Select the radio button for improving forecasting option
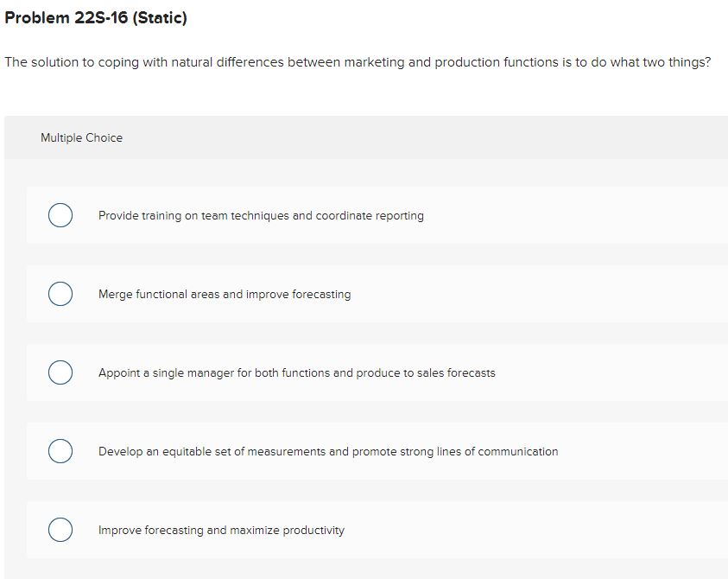This screenshot has height=579, width=728. tap(60, 529)
